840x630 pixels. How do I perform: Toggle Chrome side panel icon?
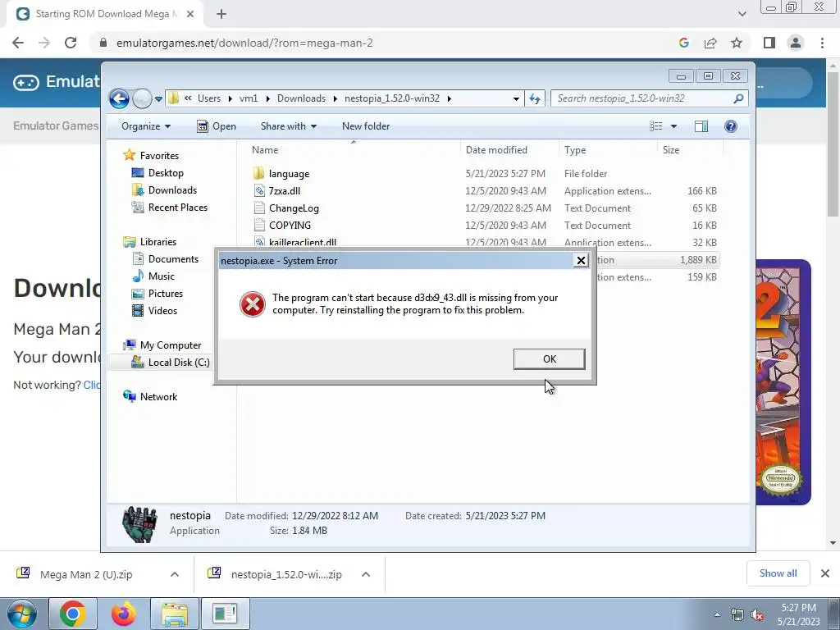pyautogui.click(x=769, y=43)
